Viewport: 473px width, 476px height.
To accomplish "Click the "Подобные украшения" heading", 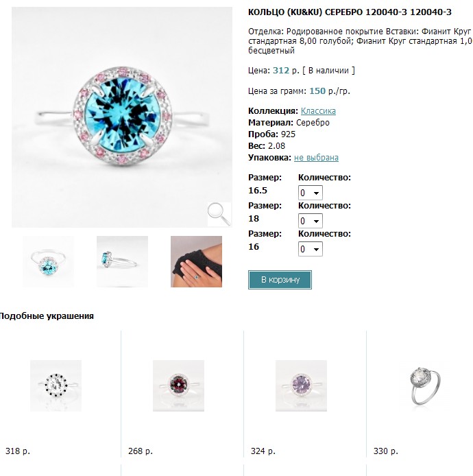I will (x=47, y=316).
